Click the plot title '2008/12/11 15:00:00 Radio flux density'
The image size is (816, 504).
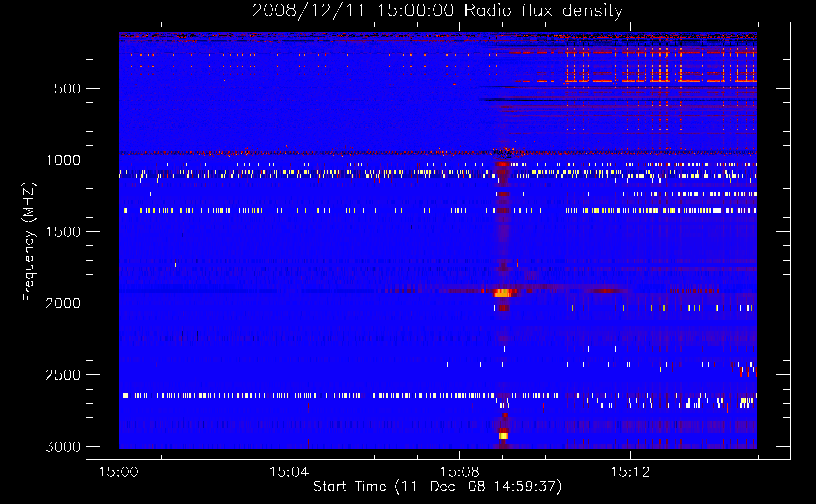pyautogui.click(x=437, y=10)
